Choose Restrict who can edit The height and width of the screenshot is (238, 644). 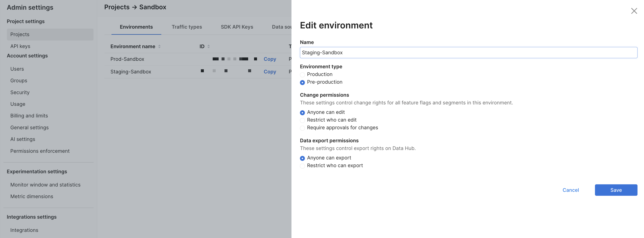(x=302, y=120)
